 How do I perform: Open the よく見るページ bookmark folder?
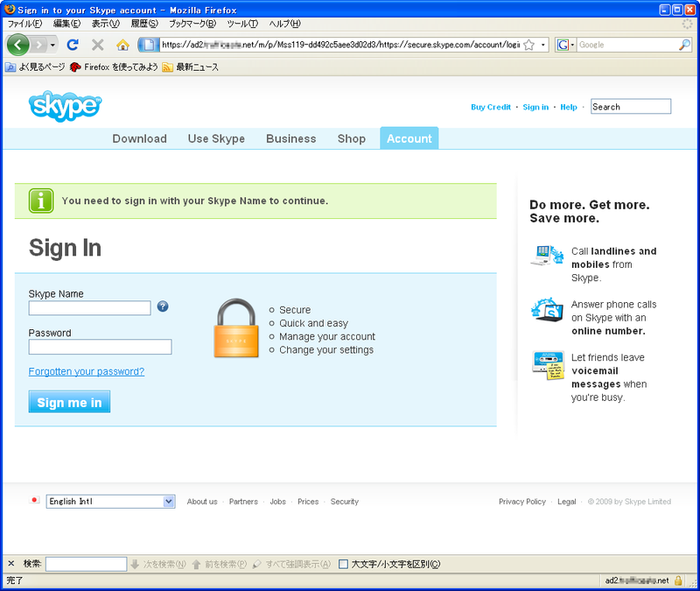35,67
